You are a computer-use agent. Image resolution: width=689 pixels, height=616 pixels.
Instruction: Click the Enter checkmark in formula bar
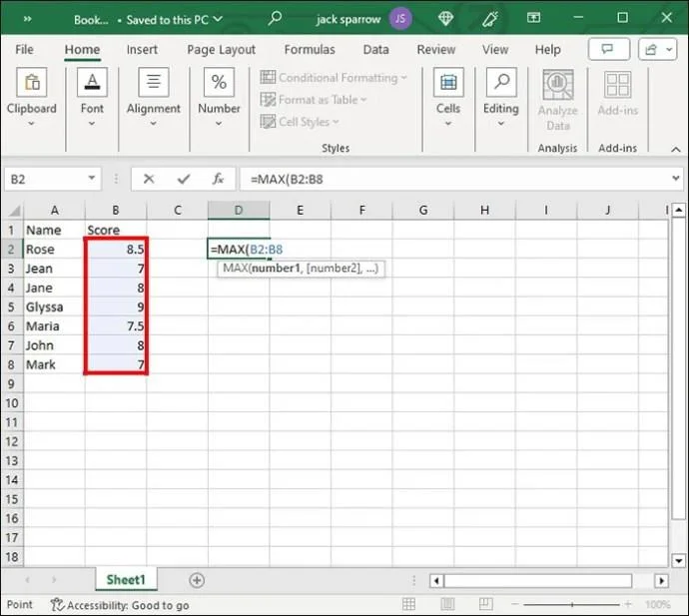click(183, 180)
